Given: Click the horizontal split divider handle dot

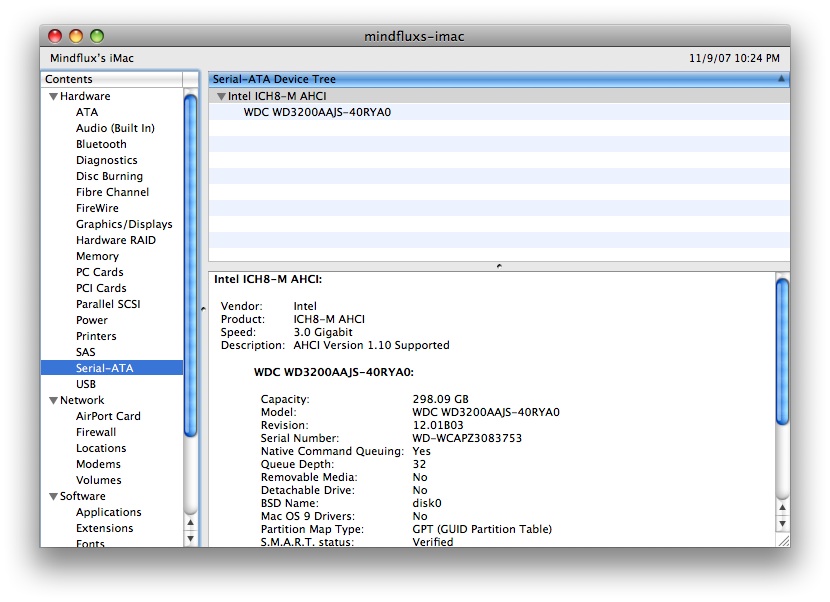Looking at the screenshot, I should [499, 266].
